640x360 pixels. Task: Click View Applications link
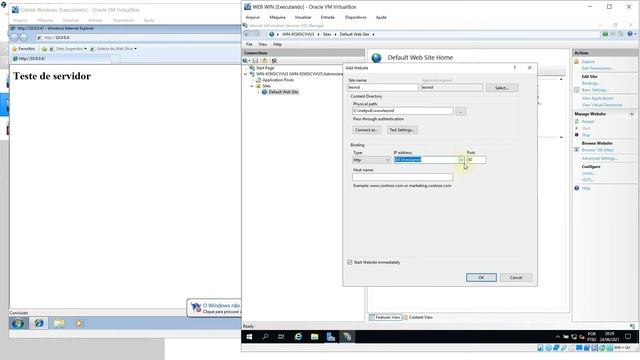tap(598, 98)
